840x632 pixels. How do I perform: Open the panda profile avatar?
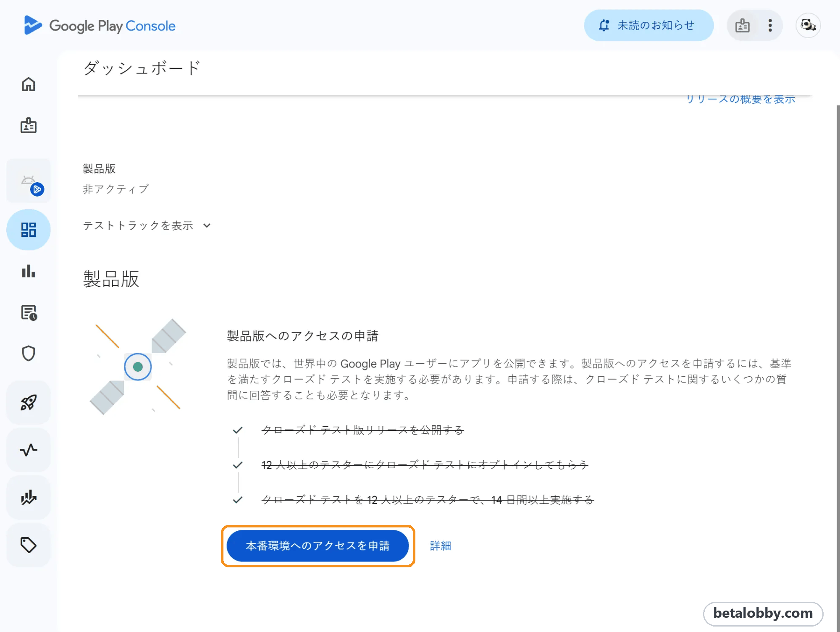click(808, 25)
